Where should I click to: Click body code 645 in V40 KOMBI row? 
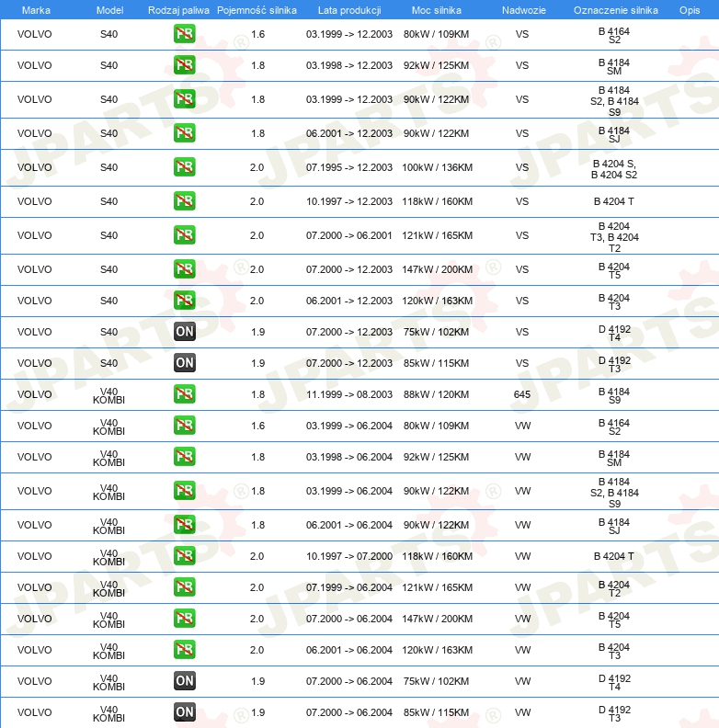522,394
